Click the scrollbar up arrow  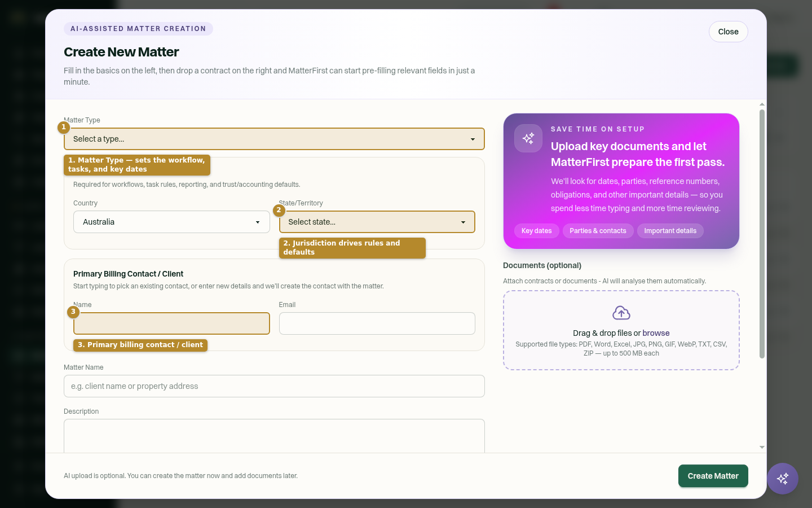pyautogui.click(x=762, y=104)
